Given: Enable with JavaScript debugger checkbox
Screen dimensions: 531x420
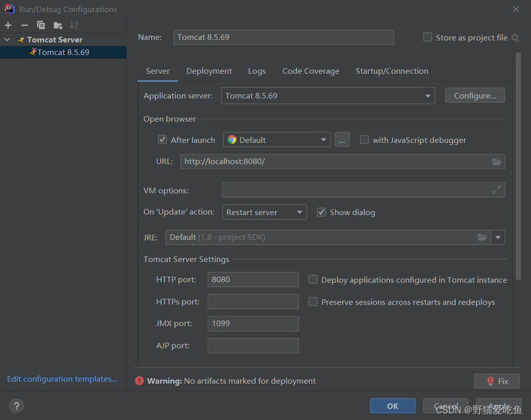Looking at the screenshot, I should click(x=364, y=139).
